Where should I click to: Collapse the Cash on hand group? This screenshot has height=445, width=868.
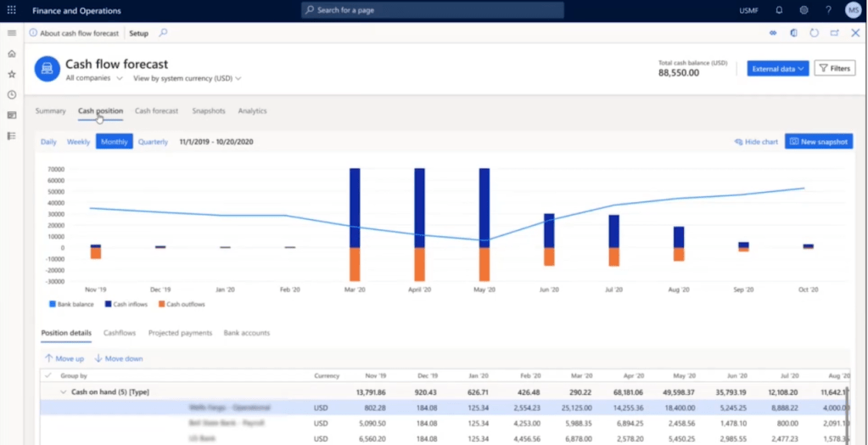click(63, 392)
